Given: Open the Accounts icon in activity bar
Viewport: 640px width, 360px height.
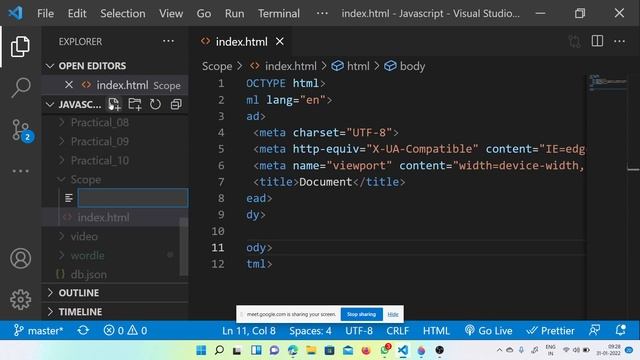Looking at the screenshot, I should [x=20, y=258].
